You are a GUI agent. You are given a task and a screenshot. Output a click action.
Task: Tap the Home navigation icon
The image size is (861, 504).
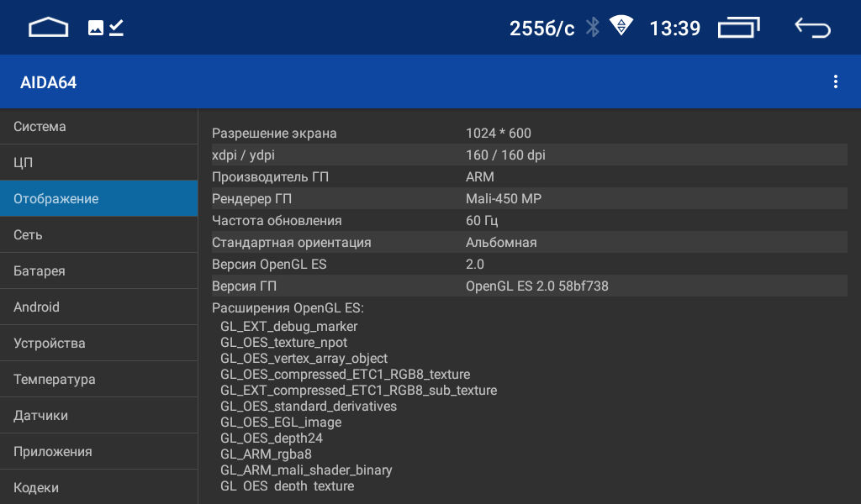tap(48, 28)
